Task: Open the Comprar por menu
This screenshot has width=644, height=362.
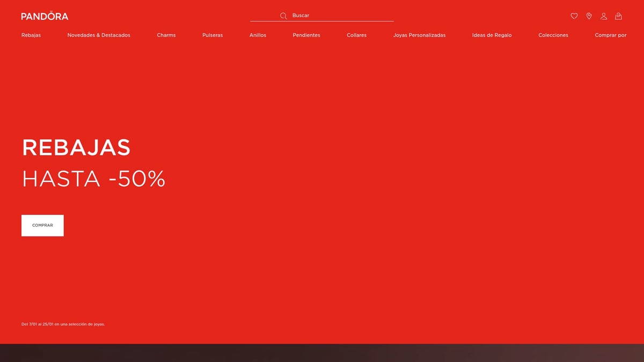Action: [611, 35]
